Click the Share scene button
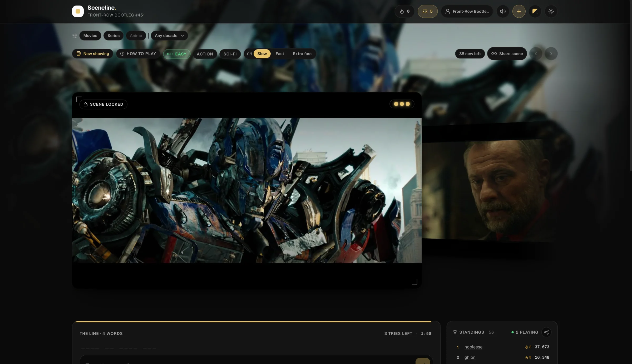This screenshot has height=364, width=632. pos(507,54)
